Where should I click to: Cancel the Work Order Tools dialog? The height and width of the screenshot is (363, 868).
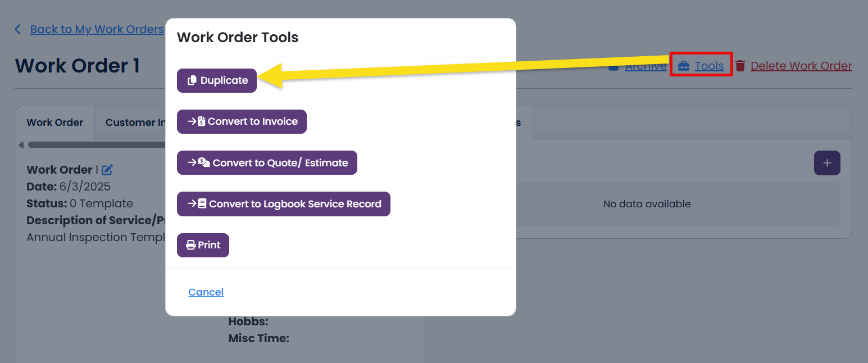click(206, 292)
